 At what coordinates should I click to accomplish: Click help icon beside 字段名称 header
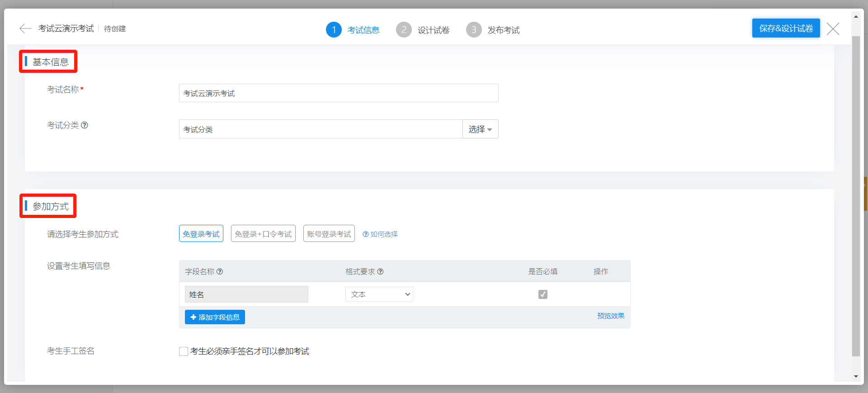[x=220, y=271]
